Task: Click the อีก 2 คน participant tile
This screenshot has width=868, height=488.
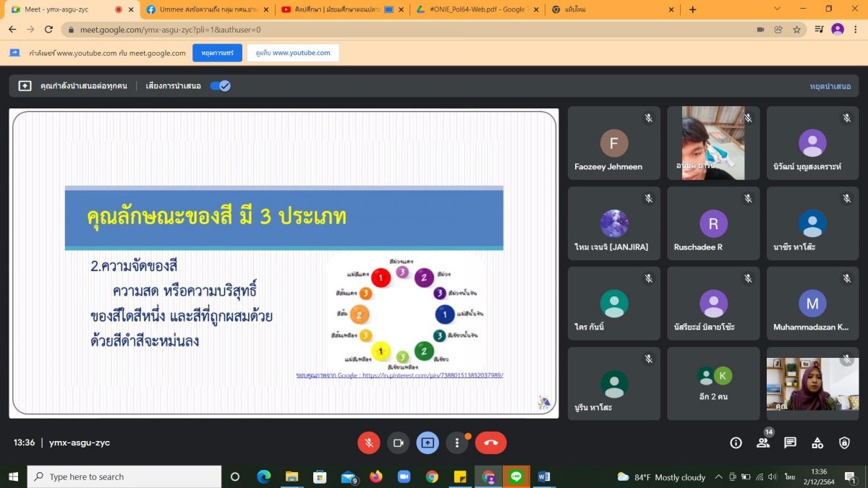Action: 713,383
